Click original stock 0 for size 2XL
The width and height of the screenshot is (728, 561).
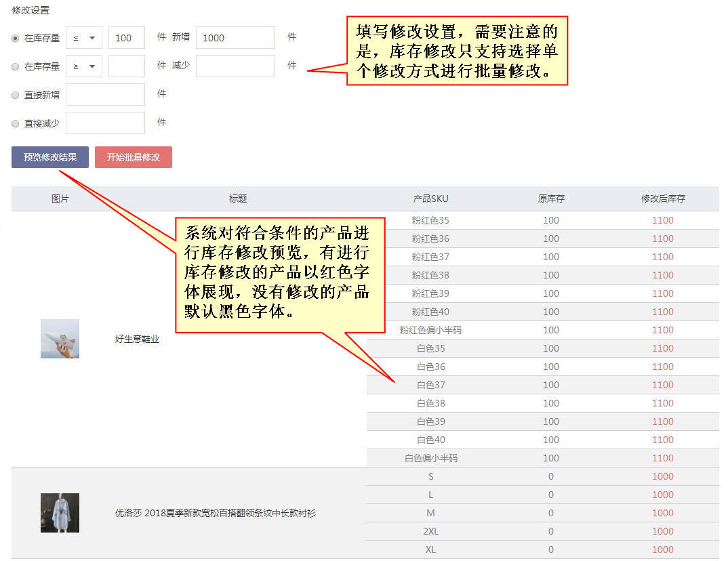tap(551, 531)
